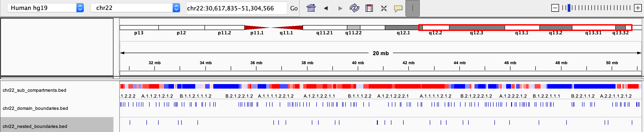This screenshot has height=132, width=644.
Task: Click the 40 mb mark on the ruler
Action: tap(358, 68)
